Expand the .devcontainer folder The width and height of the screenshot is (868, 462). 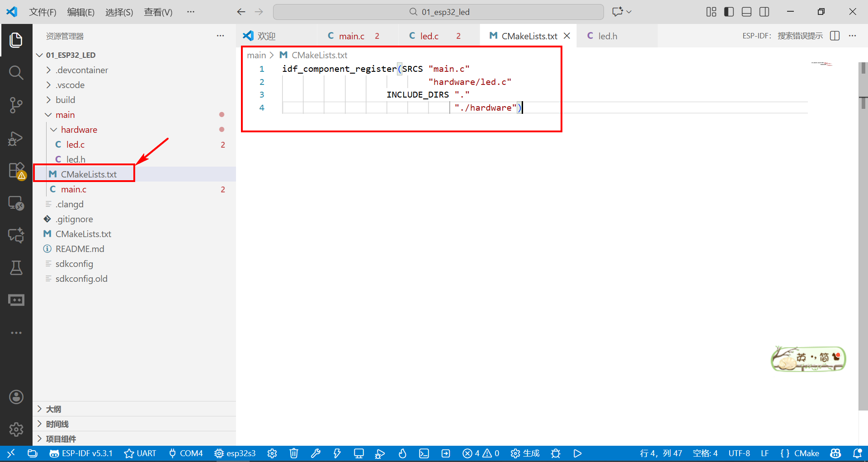[81, 70]
